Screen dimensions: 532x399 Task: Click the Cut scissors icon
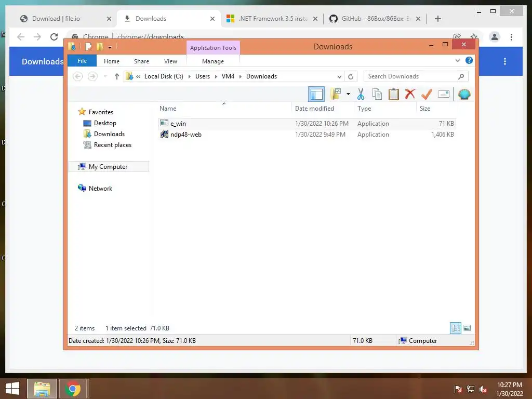pos(361,94)
